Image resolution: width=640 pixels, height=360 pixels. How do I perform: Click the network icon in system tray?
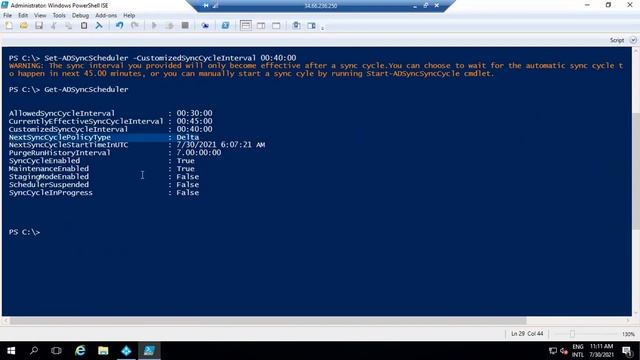[553, 351]
